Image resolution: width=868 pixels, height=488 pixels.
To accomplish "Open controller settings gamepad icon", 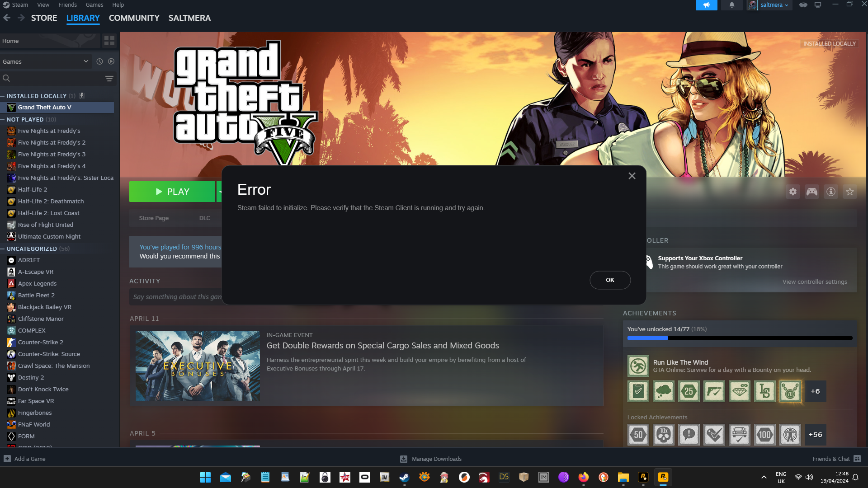I will (812, 192).
